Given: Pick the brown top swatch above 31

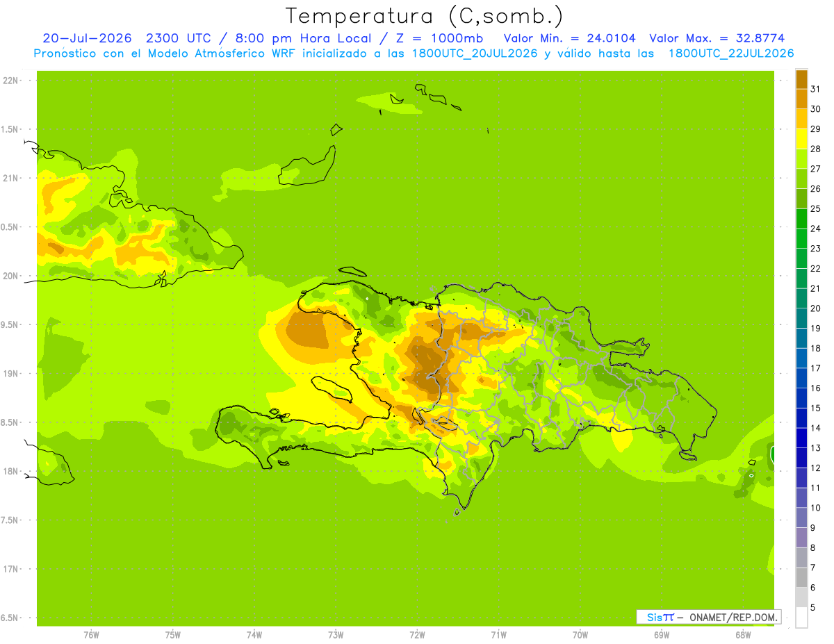Looking at the screenshot, I should [801, 80].
